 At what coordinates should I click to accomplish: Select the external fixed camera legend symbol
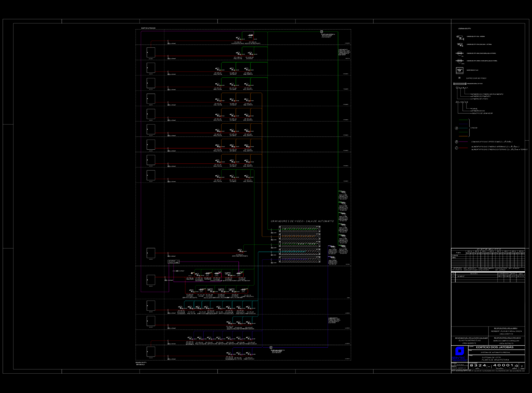460,45
